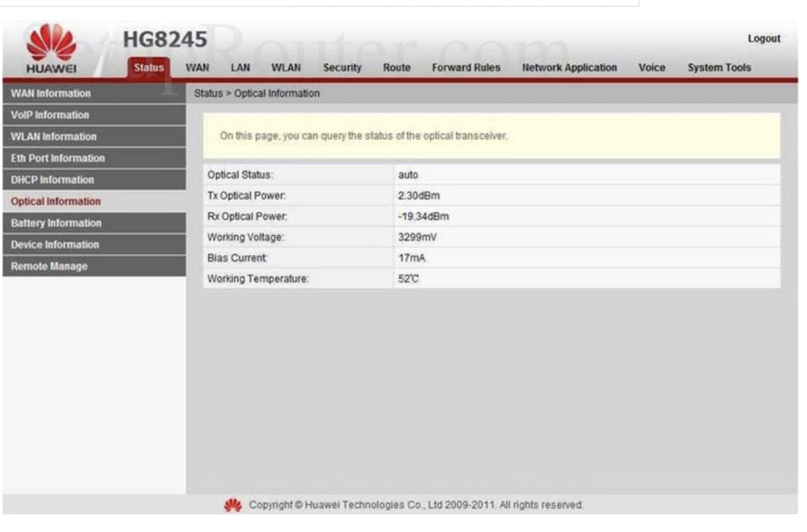Click the 'Working Temperature:' label
Image resolution: width=807 pixels, height=532 pixels.
pyautogui.click(x=258, y=279)
